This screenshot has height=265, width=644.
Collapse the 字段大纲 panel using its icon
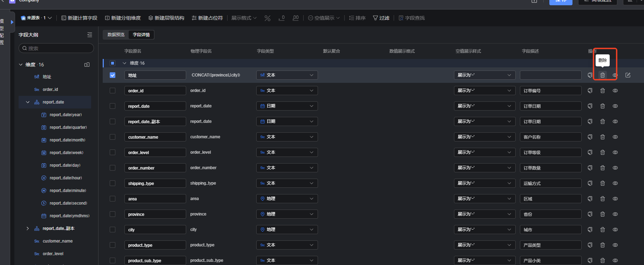pyautogui.click(x=90, y=35)
